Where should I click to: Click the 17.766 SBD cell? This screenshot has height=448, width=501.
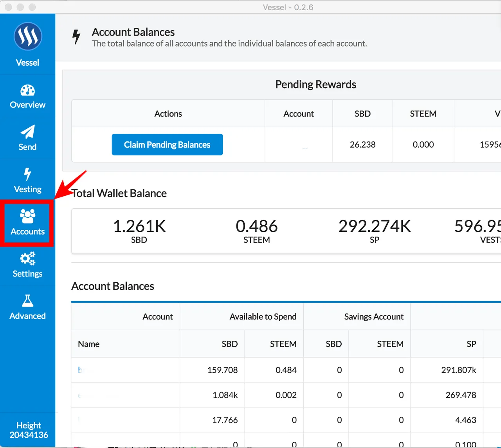225,420
